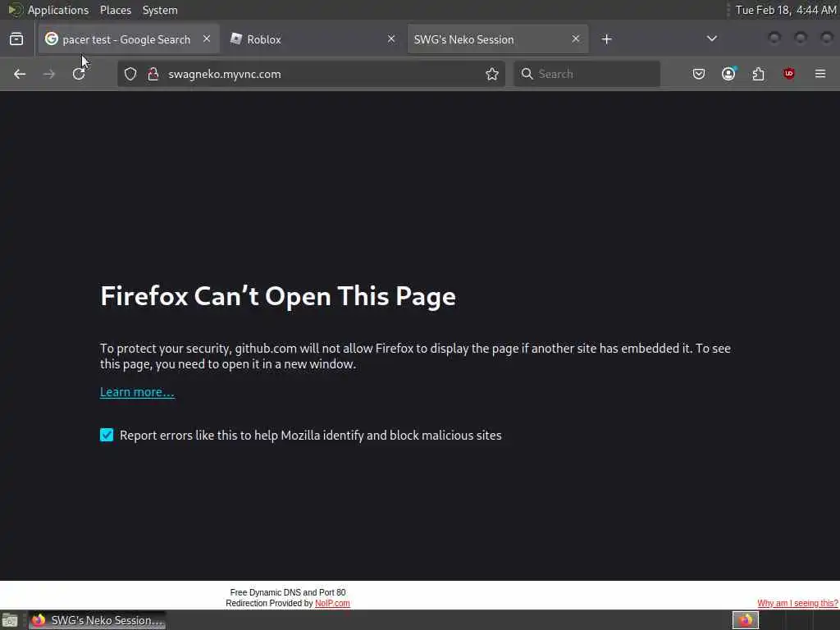Click the swagneko.myvnc.com address bar
840x630 pixels.
[x=311, y=74]
